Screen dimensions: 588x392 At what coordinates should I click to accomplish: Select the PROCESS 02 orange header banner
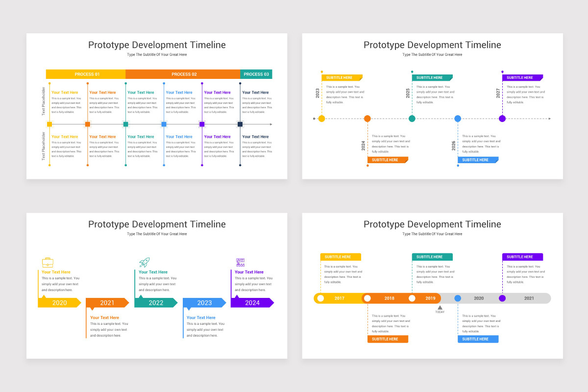[x=184, y=74]
